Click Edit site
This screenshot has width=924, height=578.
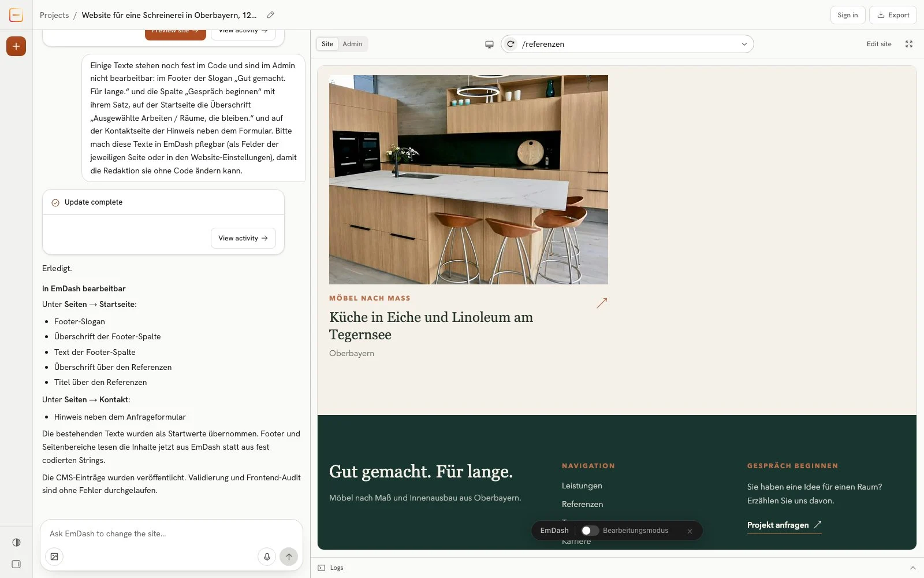(879, 44)
